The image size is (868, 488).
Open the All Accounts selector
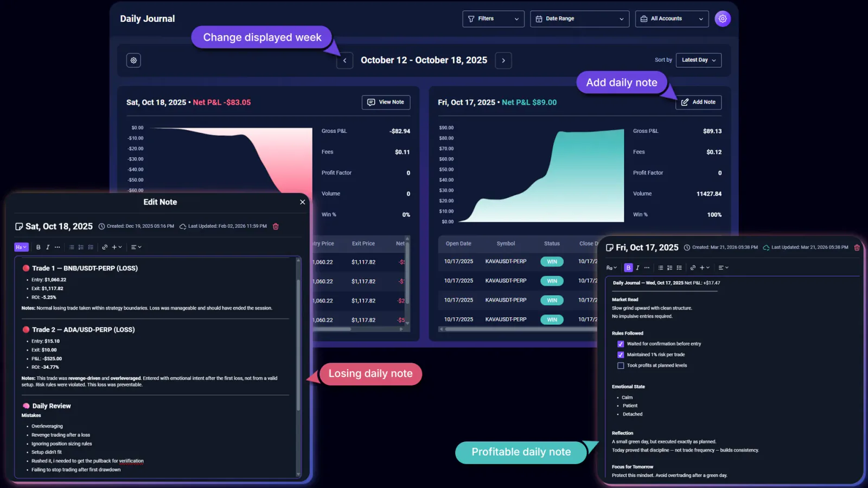tap(672, 18)
